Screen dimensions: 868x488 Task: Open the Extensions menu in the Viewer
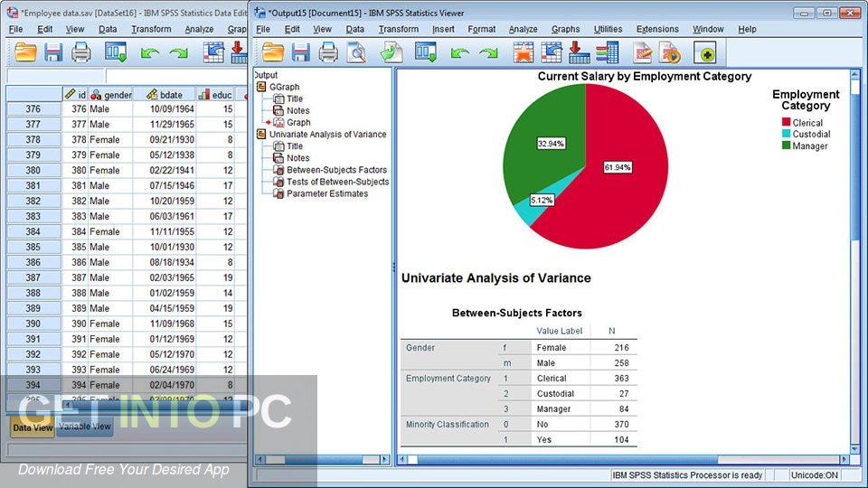[657, 29]
